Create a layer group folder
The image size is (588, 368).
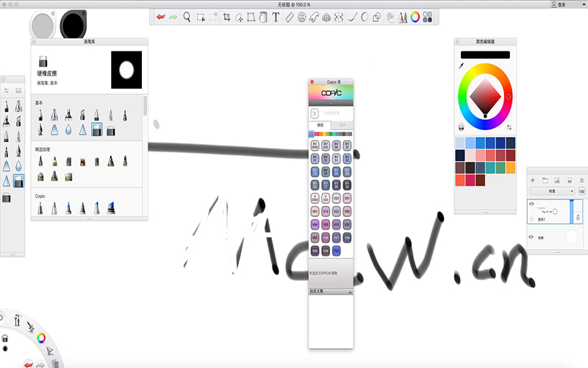pos(545,180)
